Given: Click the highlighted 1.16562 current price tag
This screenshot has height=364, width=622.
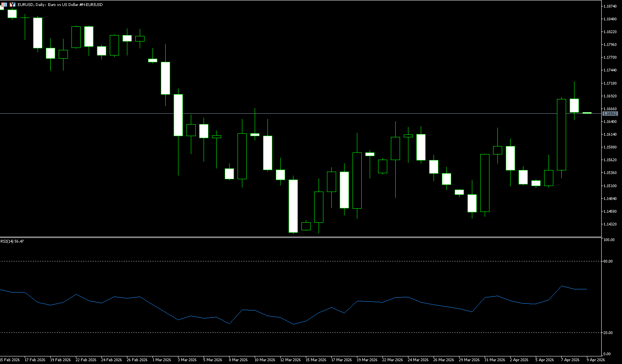Looking at the screenshot, I should 610,114.
